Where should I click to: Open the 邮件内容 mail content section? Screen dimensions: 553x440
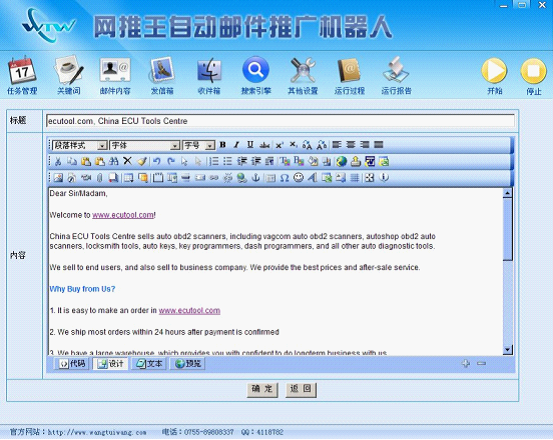[115, 75]
